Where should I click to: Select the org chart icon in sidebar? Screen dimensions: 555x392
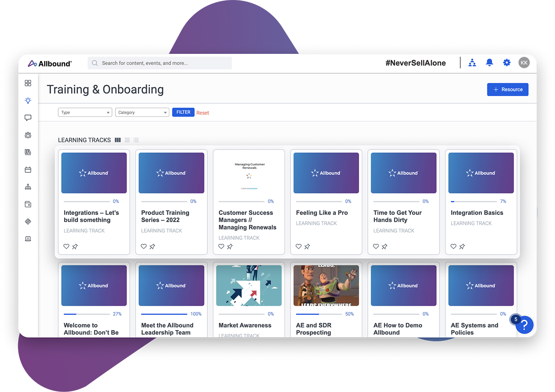(28, 187)
